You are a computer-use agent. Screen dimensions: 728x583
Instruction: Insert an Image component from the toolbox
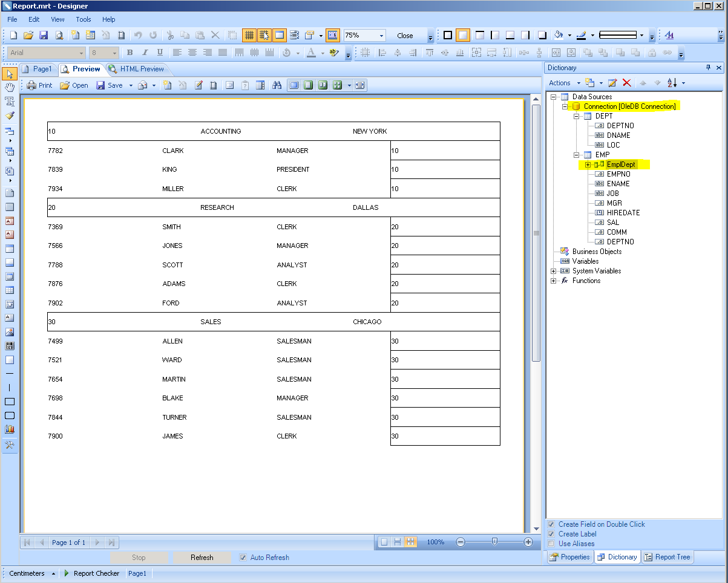click(9, 332)
